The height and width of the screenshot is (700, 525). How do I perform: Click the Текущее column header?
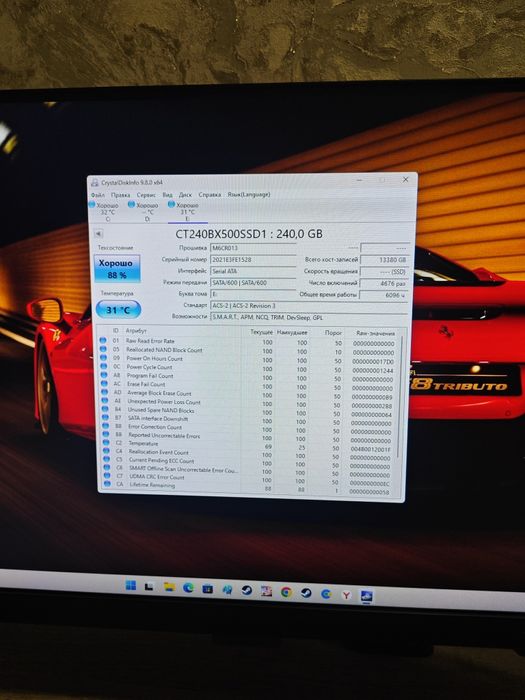coord(262,332)
